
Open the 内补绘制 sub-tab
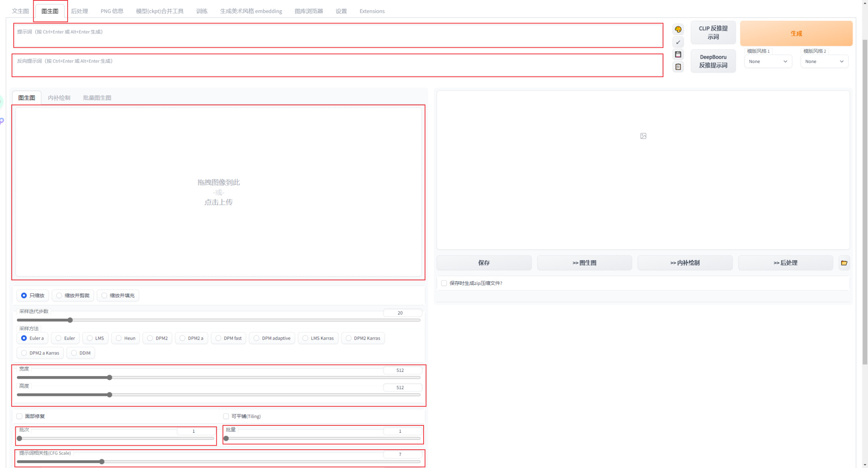(x=59, y=98)
